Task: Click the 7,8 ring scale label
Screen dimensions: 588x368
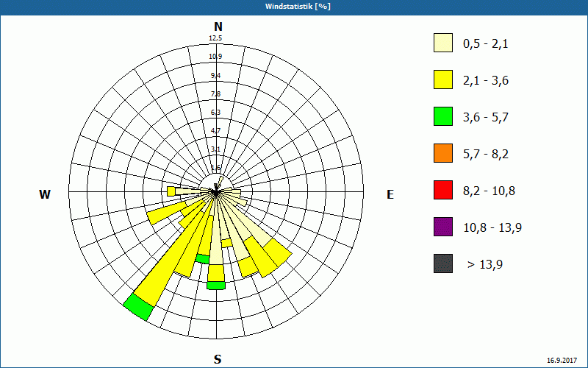Action: coord(215,94)
